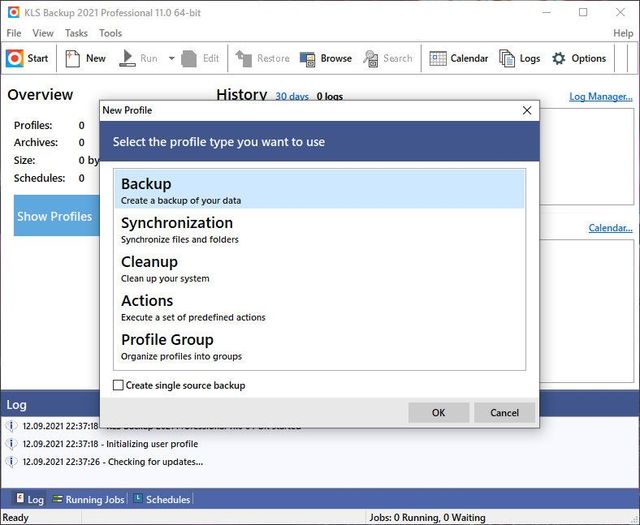Create a new profile with New icon
The image size is (640, 525).
point(73,58)
